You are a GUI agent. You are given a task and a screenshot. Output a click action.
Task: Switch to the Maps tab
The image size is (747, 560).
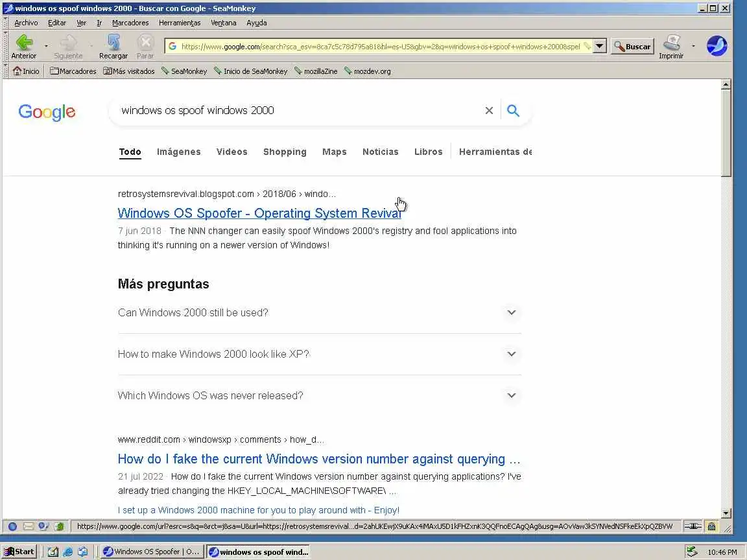coord(335,152)
